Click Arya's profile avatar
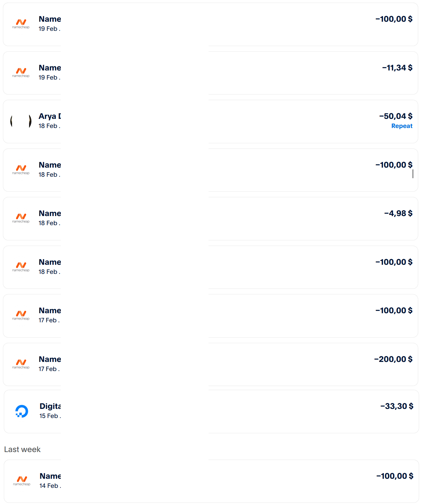This screenshot has height=504, width=422. [x=21, y=121]
